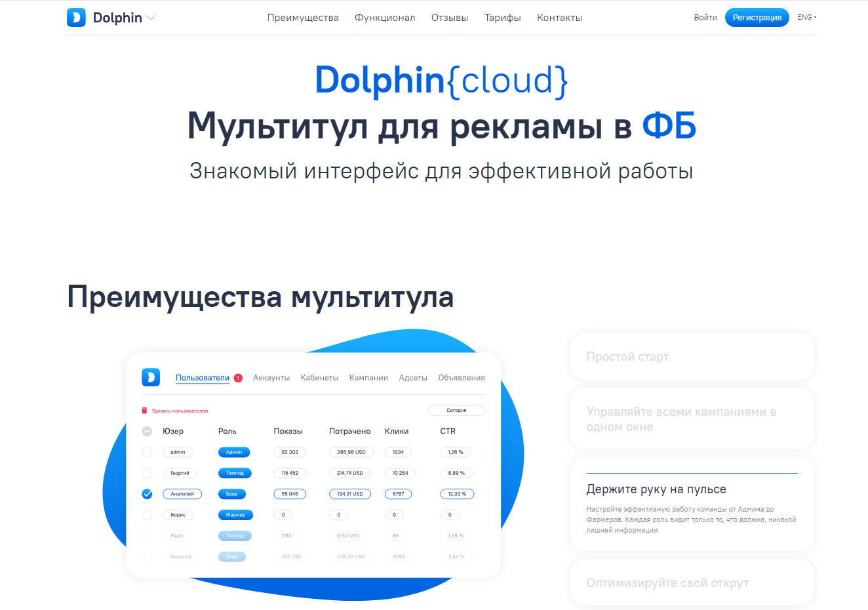The image size is (868, 610).
Task: Uncheck the Анатолий row checkbox
Action: [x=147, y=494]
